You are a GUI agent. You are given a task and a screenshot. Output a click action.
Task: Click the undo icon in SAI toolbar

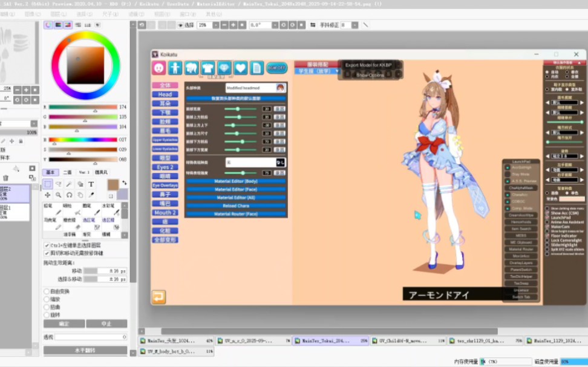click(142, 25)
